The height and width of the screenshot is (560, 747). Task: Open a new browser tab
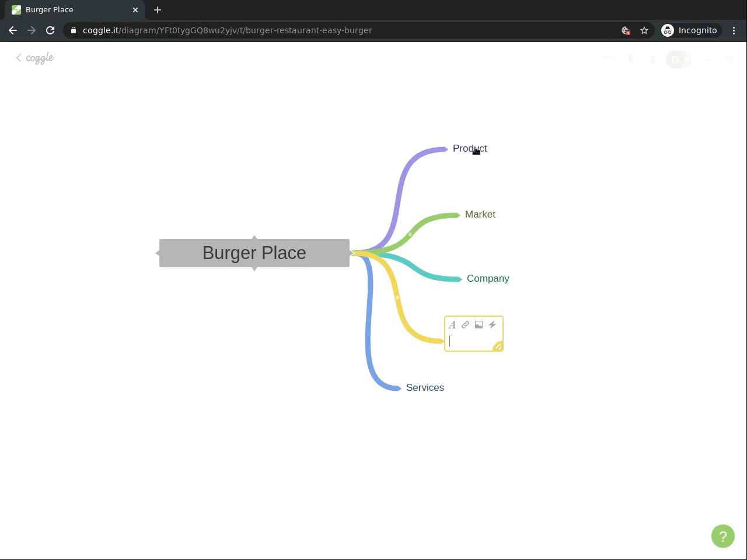pos(158,10)
